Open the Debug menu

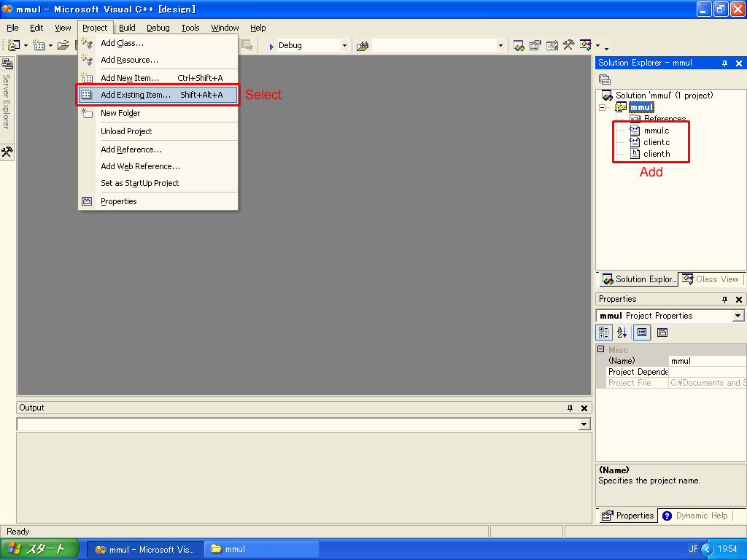[x=158, y=28]
